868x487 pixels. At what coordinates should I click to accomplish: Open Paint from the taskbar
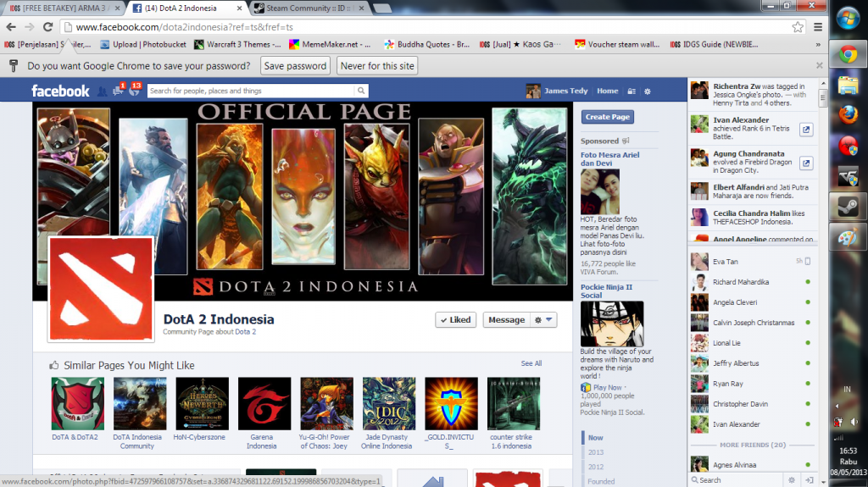click(848, 238)
